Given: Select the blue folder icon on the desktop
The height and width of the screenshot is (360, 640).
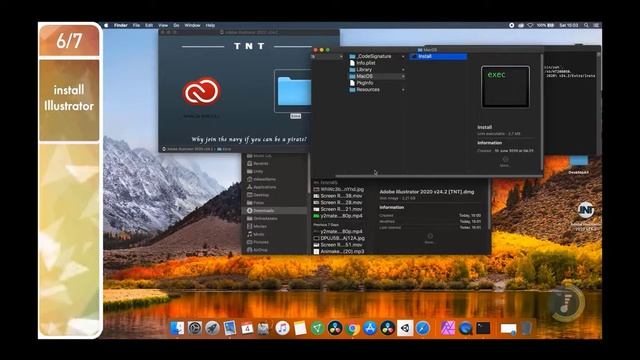Looking at the screenshot, I should coord(579,160).
